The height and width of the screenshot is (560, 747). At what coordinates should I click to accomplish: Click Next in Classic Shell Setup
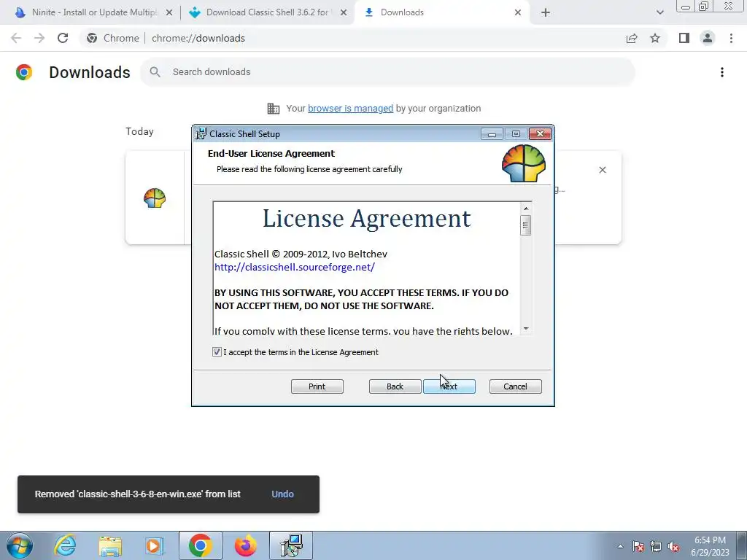click(449, 386)
